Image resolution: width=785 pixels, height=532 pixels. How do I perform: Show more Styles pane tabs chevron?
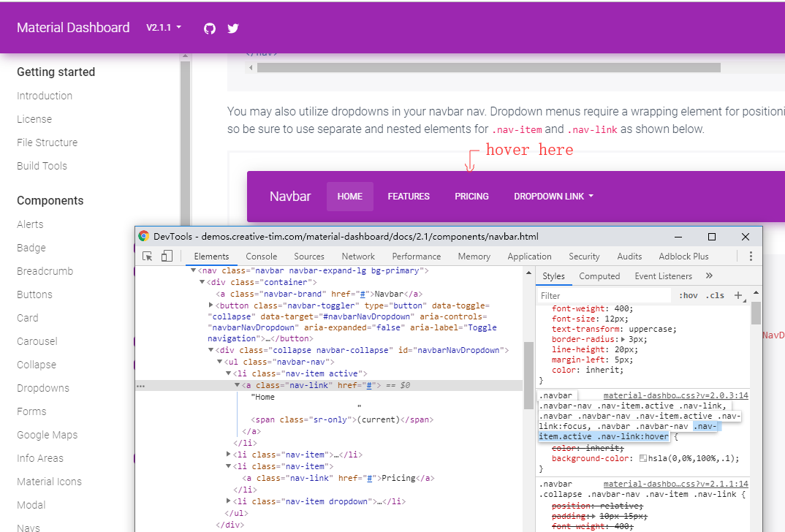click(709, 275)
